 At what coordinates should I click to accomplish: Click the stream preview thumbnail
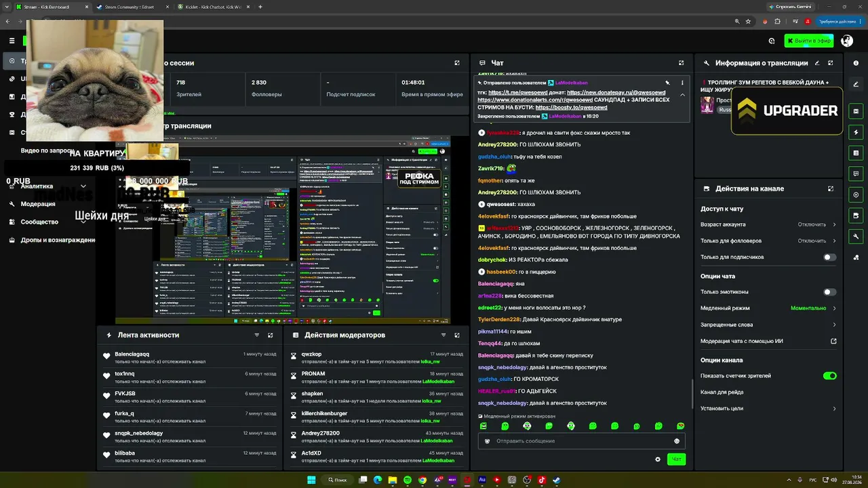coord(283,230)
